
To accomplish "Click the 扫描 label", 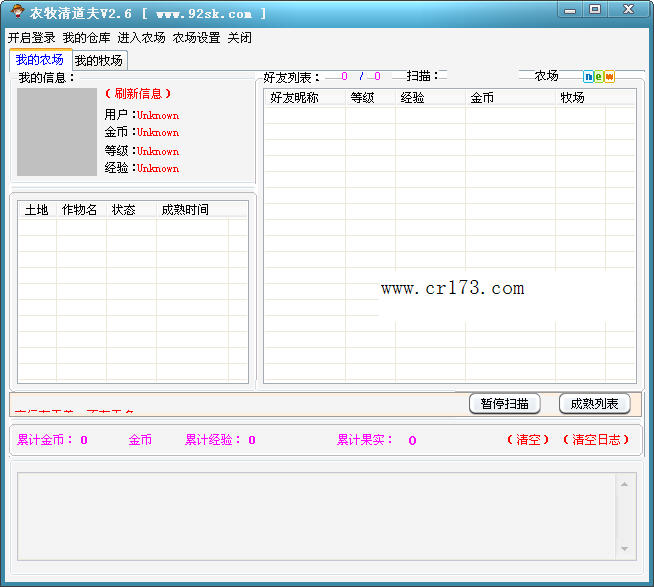I will tap(422, 76).
